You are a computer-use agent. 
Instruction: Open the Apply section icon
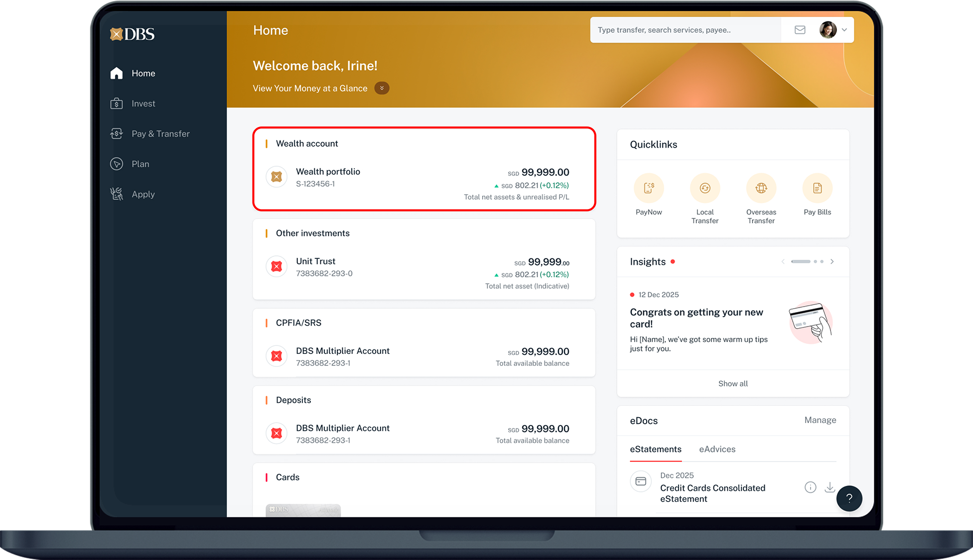pos(117,194)
